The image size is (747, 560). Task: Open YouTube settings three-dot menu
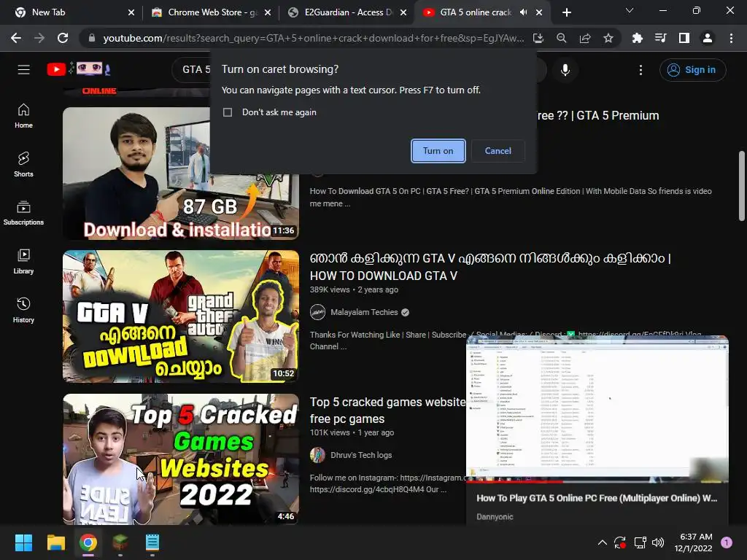[640, 70]
